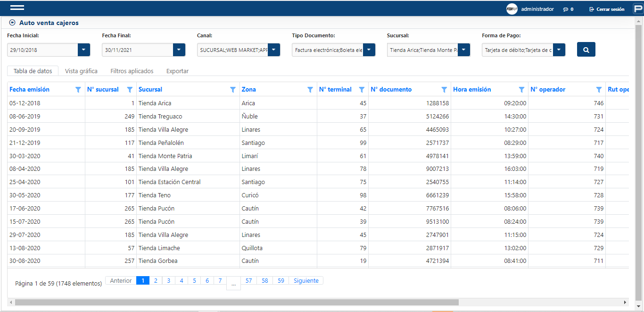Go back using arrow beside Auto venta cajeros
This screenshot has width=644, height=312.
[x=12, y=23]
